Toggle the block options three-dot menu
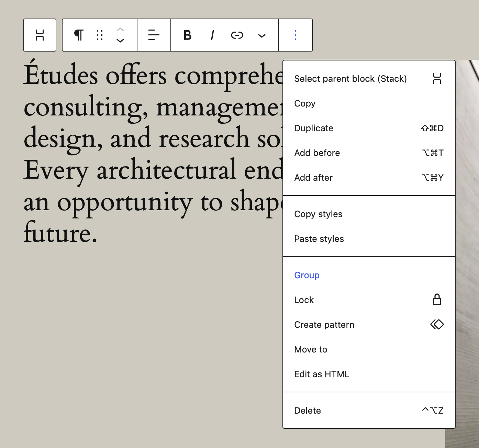This screenshot has height=448, width=479. point(295,35)
